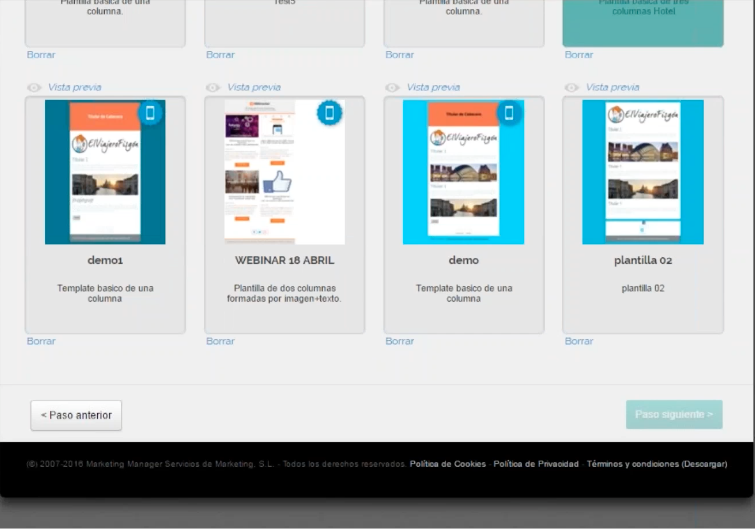Select the demo template thumbnail
This screenshot has width=755, height=529.
click(x=464, y=172)
